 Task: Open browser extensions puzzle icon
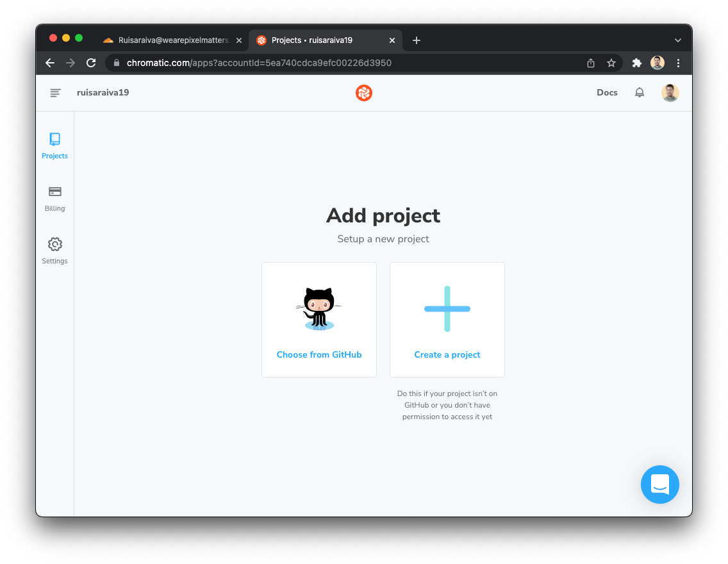(636, 63)
